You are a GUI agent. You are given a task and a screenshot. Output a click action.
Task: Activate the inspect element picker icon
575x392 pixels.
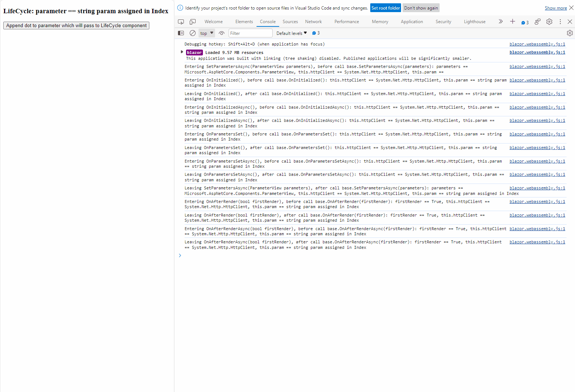click(x=181, y=22)
